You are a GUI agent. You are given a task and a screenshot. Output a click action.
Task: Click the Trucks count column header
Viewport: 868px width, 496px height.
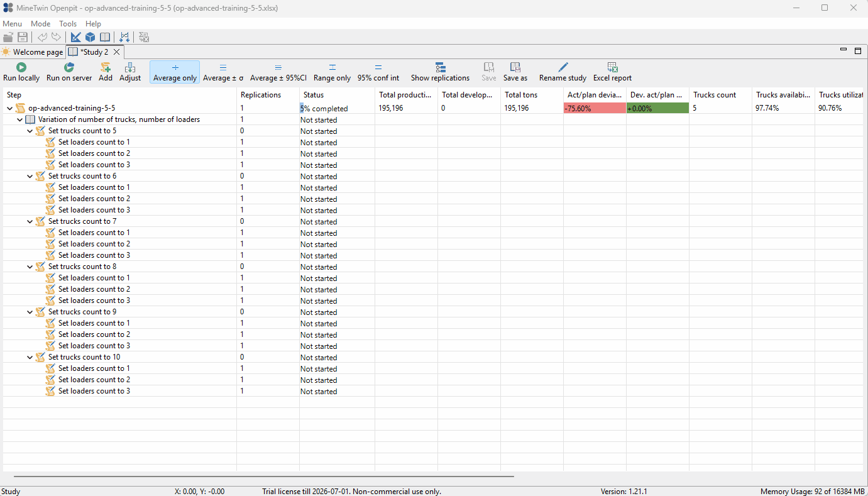(720, 95)
